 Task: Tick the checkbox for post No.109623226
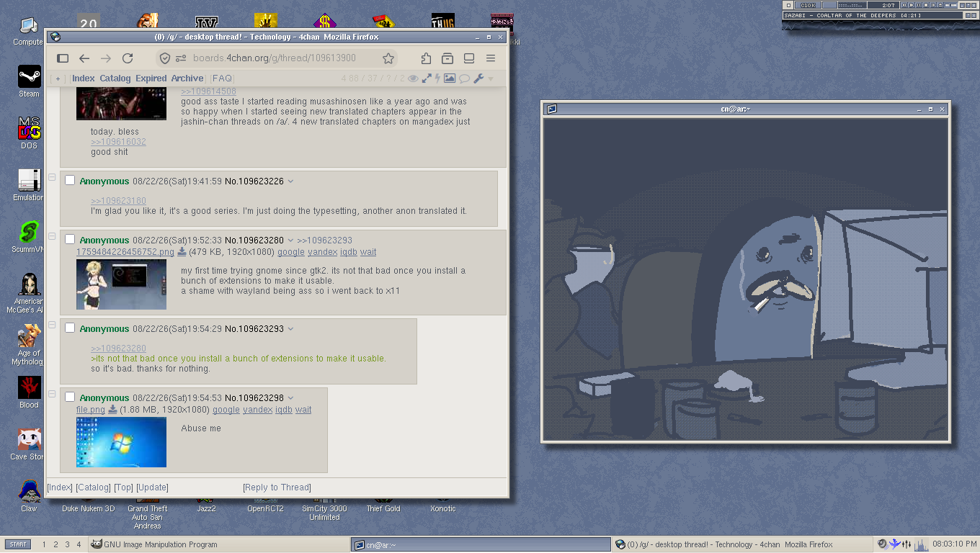coord(70,181)
